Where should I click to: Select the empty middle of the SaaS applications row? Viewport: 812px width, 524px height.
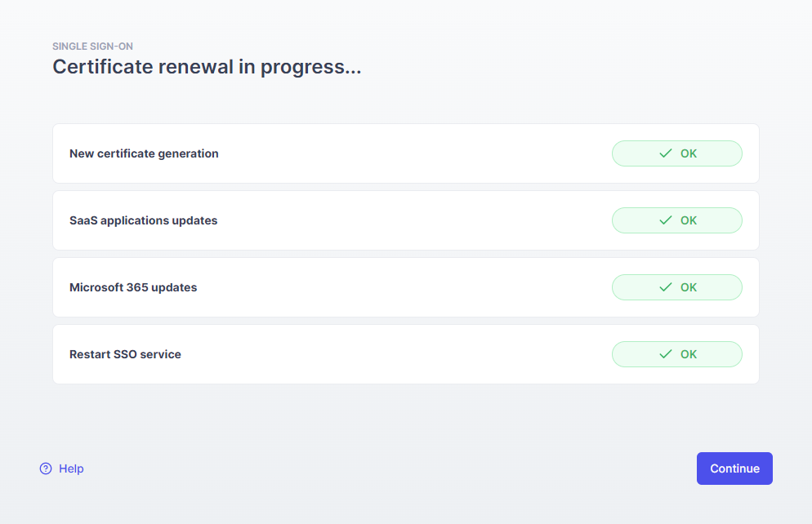[x=408, y=220]
